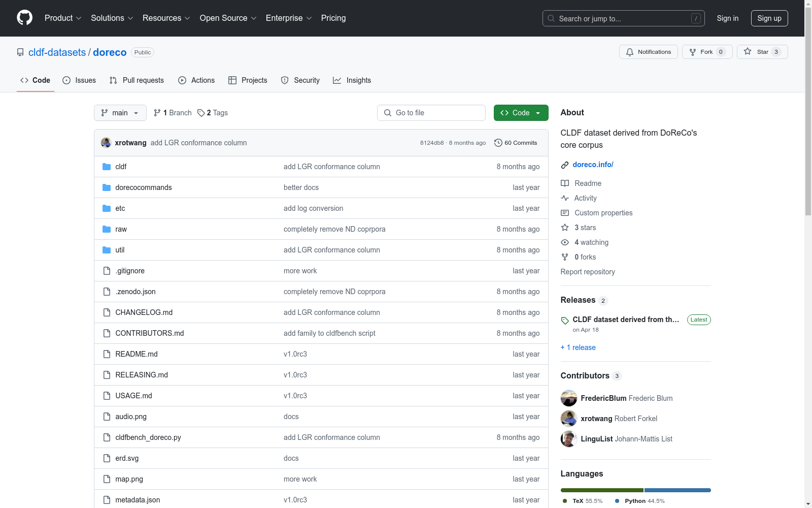
Task: Click LinguList's contributor avatar
Action: click(x=569, y=439)
